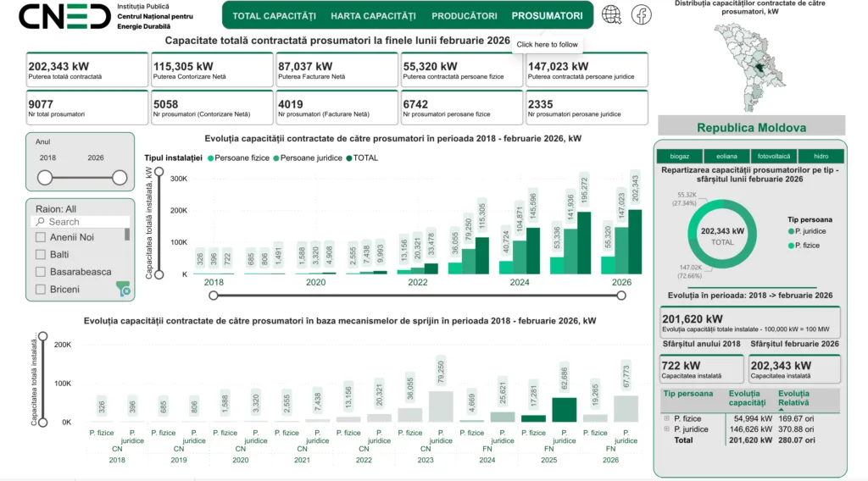Click the CNED logo
The height and width of the screenshot is (481, 868).
point(64,15)
